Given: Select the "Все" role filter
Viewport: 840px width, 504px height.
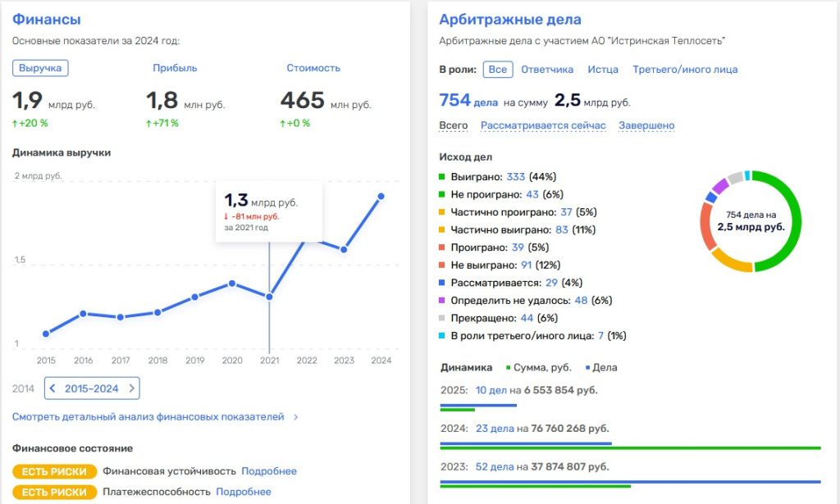Looking at the screenshot, I should click(x=497, y=70).
